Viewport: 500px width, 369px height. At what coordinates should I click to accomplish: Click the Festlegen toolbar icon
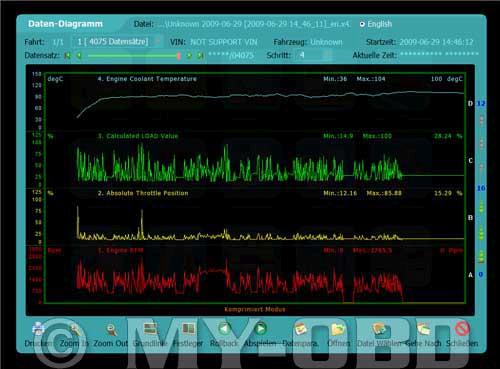(188, 329)
